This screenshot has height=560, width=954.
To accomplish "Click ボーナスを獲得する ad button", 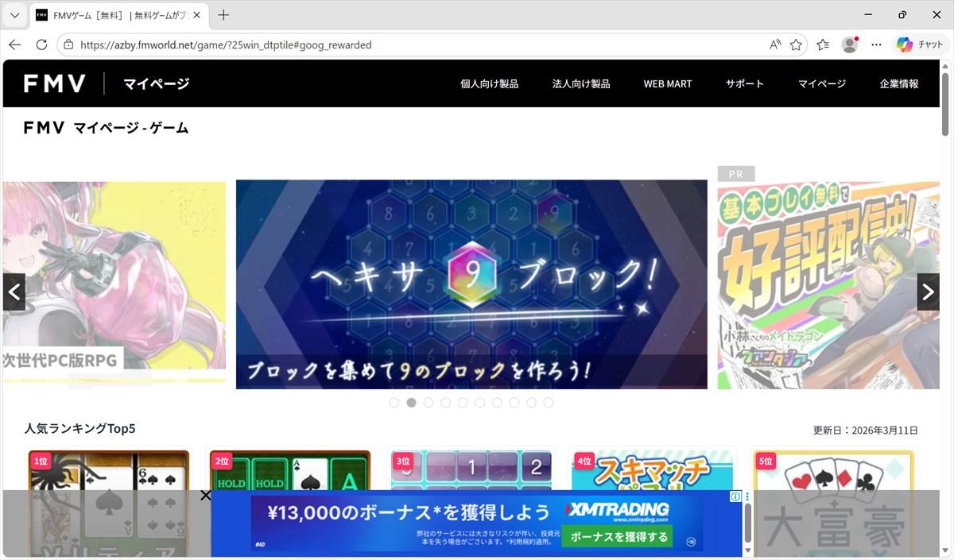I will 619,537.
